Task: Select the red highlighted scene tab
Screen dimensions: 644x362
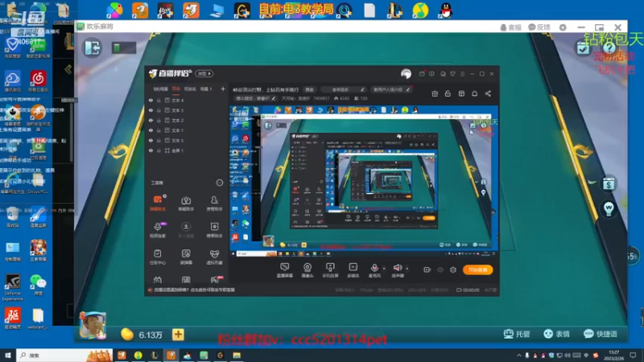Action: 176,89
